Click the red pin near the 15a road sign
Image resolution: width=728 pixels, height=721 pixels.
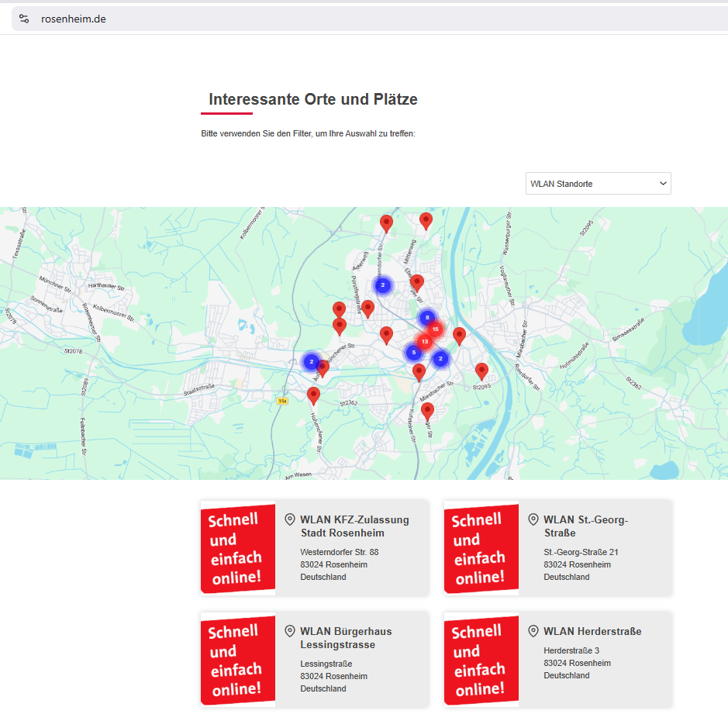click(313, 395)
